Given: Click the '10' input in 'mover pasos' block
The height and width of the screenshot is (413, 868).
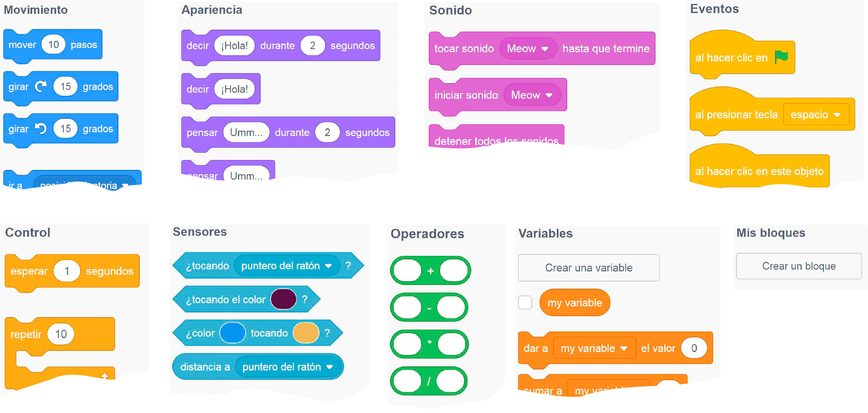Looking at the screenshot, I should tap(53, 45).
